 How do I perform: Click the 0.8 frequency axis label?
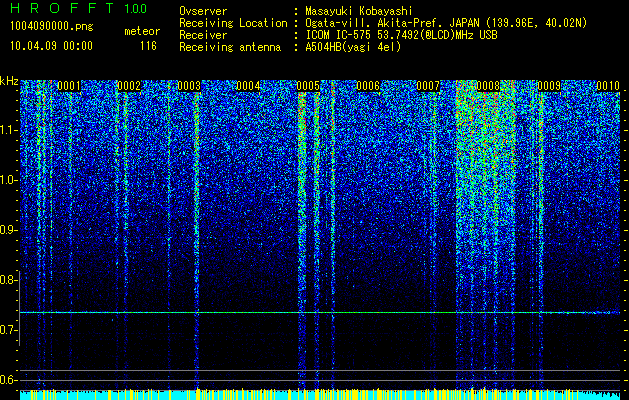9,280
